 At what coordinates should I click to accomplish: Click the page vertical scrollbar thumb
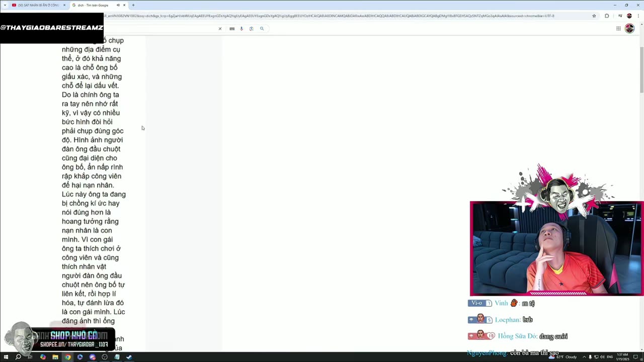pyautogui.click(x=641, y=69)
